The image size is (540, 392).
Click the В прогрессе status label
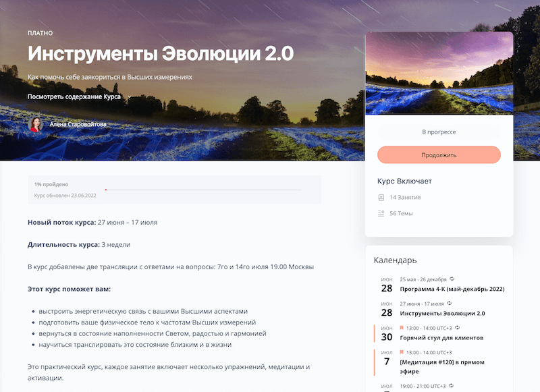click(439, 132)
